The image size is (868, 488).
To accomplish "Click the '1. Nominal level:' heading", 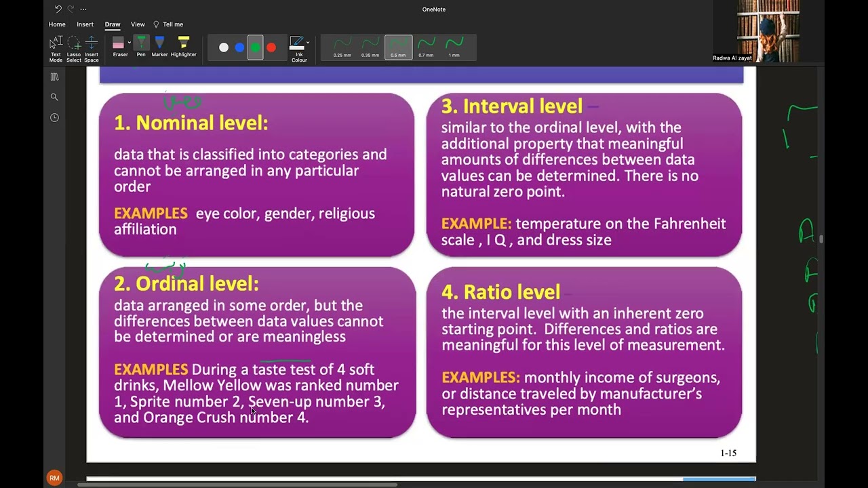I will click(x=191, y=123).
